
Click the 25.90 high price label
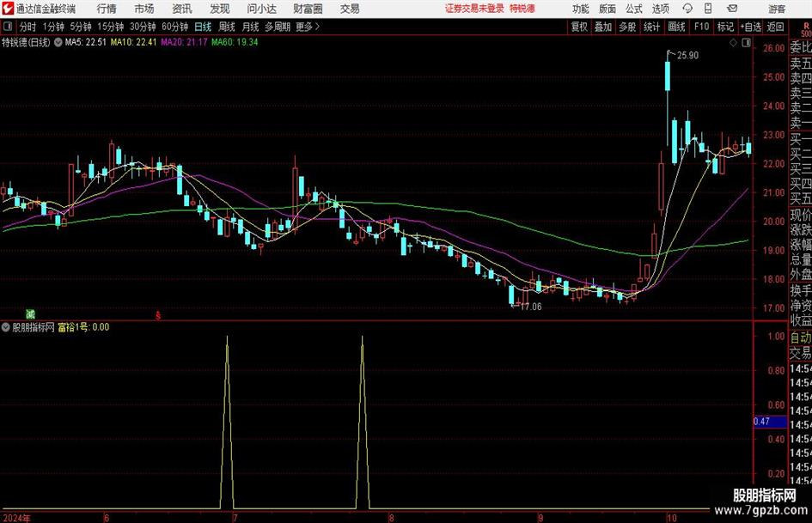click(x=687, y=56)
